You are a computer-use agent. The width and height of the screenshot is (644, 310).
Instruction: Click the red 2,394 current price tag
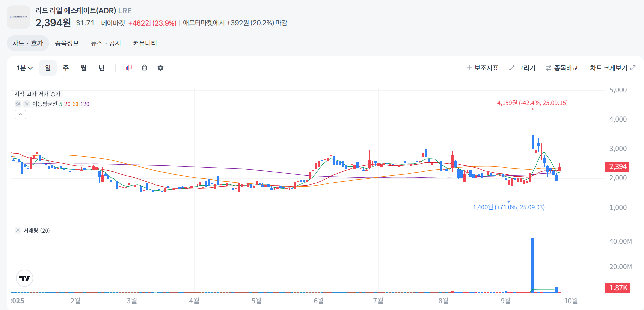point(617,167)
